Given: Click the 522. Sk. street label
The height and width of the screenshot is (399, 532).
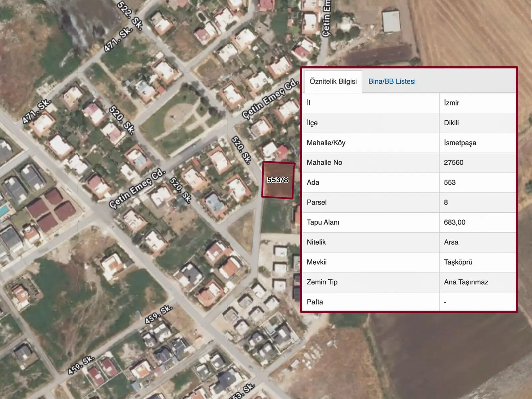Looking at the screenshot, I should point(130,15).
